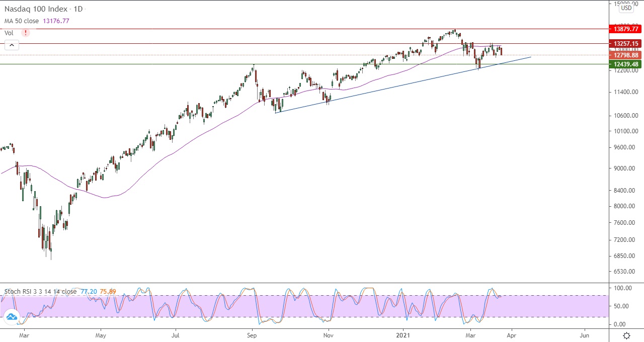Click the Stoch RSI K value 77.20

pyautogui.click(x=88, y=291)
